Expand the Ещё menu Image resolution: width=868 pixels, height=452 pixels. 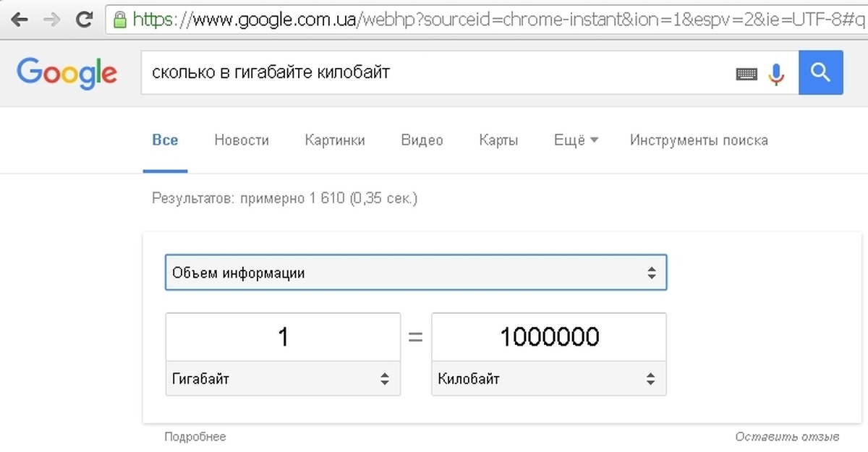(x=575, y=140)
